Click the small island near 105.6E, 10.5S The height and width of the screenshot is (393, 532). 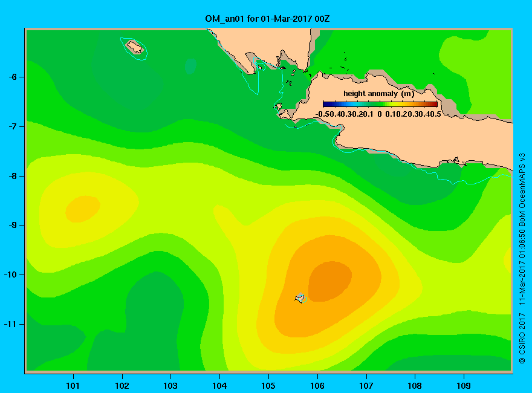click(x=300, y=298)
